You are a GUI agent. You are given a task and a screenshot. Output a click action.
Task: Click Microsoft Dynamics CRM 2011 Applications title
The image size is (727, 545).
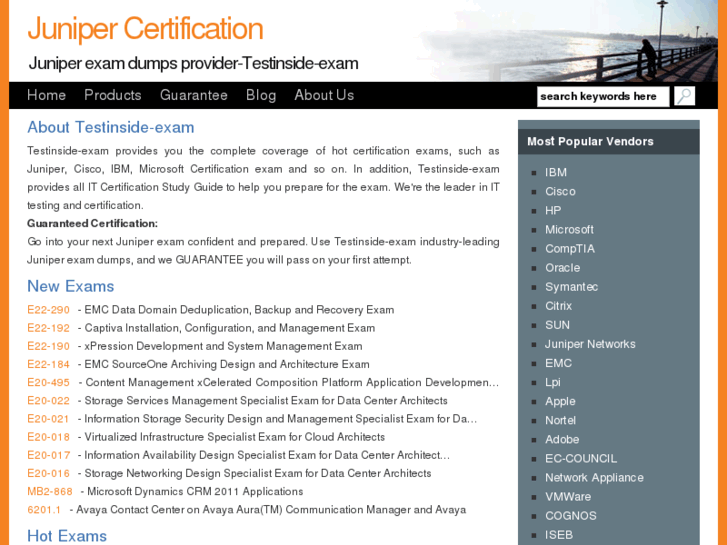pos(195,491)
